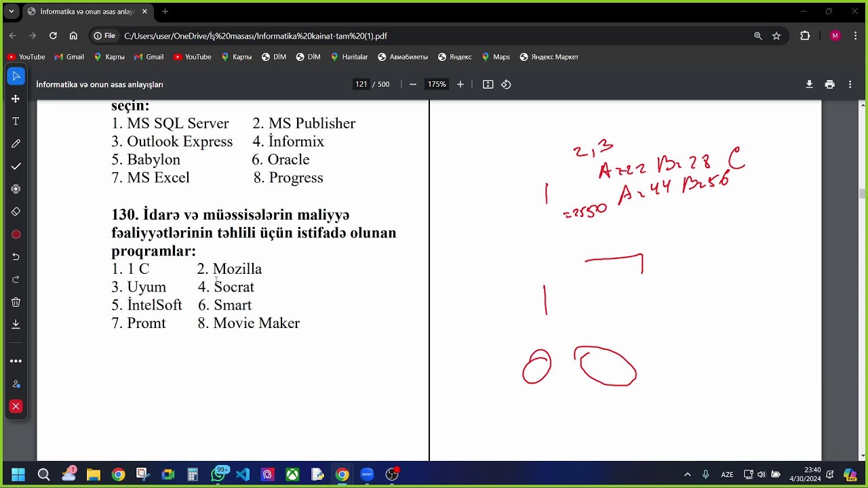
Task: Open the tab search dropdown arrow
Action: coord(12,12)
